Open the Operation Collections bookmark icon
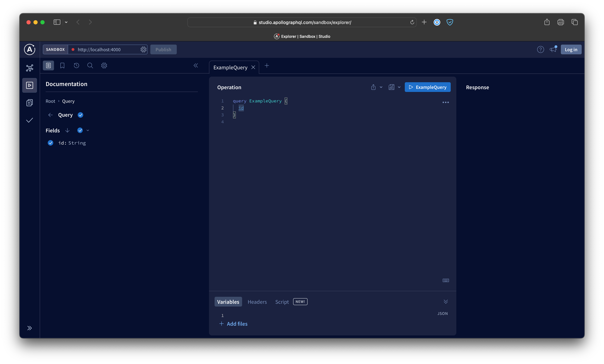The image size is (604, 364). click(x=62, y=65)
